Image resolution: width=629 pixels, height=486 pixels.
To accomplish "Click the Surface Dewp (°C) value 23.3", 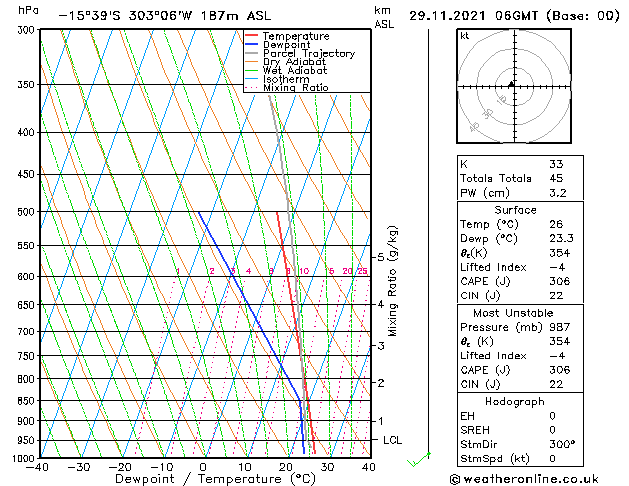I will click(561, 239).
